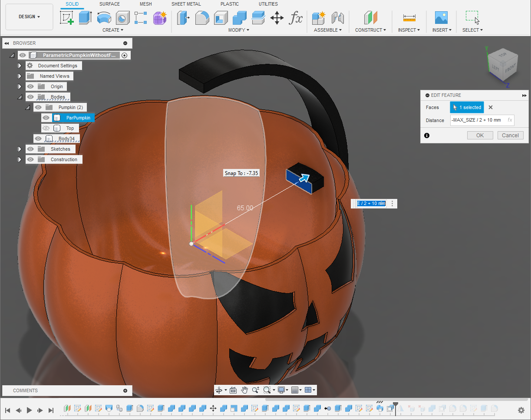The height and width of the screenshot is (420, 531).
Task: Activate root component radio button
Action: pos(125,55)
